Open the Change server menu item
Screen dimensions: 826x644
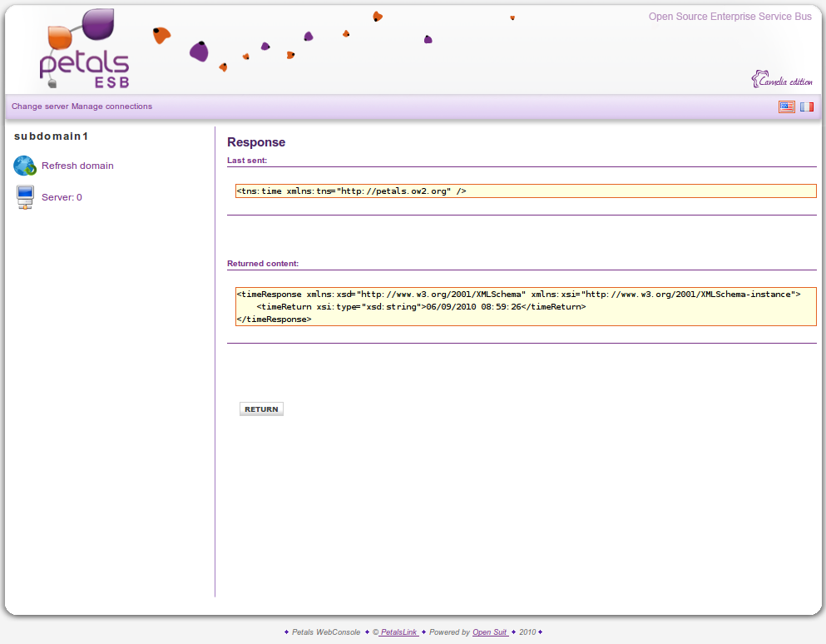(x=40, y=107)
